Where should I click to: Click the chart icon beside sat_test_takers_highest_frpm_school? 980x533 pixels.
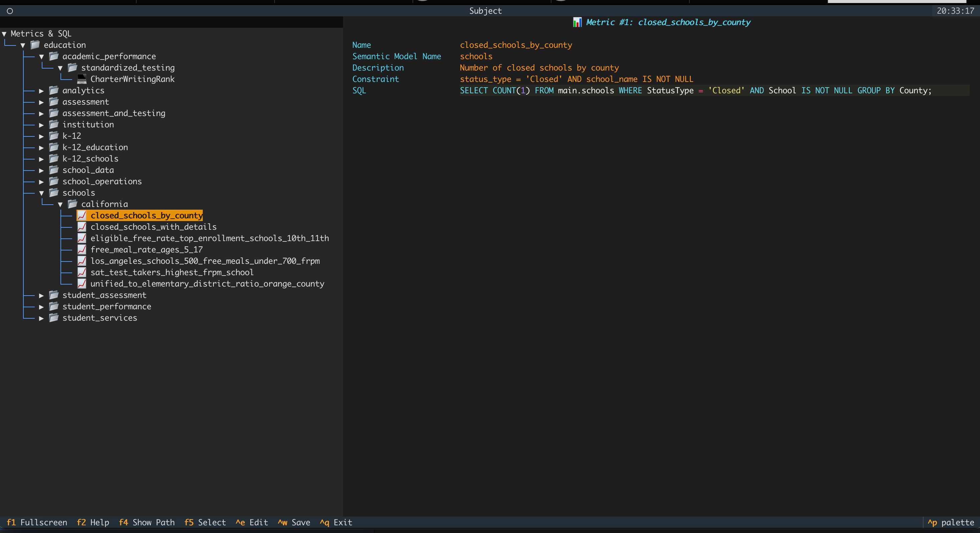(x=81, y=272)
